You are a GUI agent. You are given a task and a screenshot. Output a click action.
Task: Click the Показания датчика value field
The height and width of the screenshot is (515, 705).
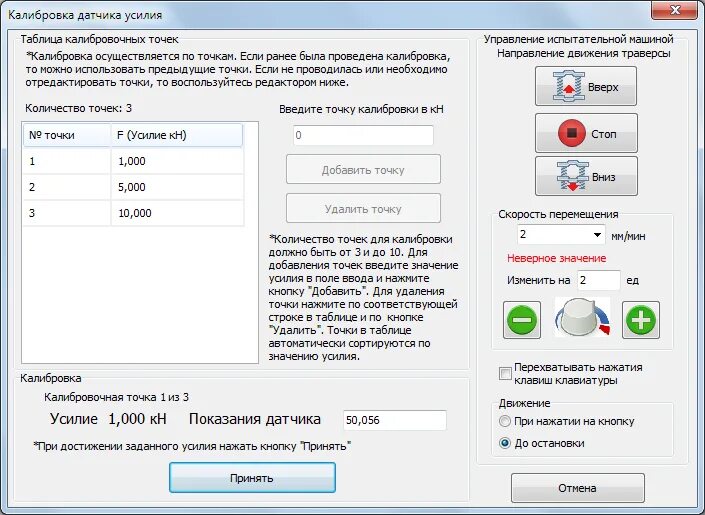click(x=394, y=420)
